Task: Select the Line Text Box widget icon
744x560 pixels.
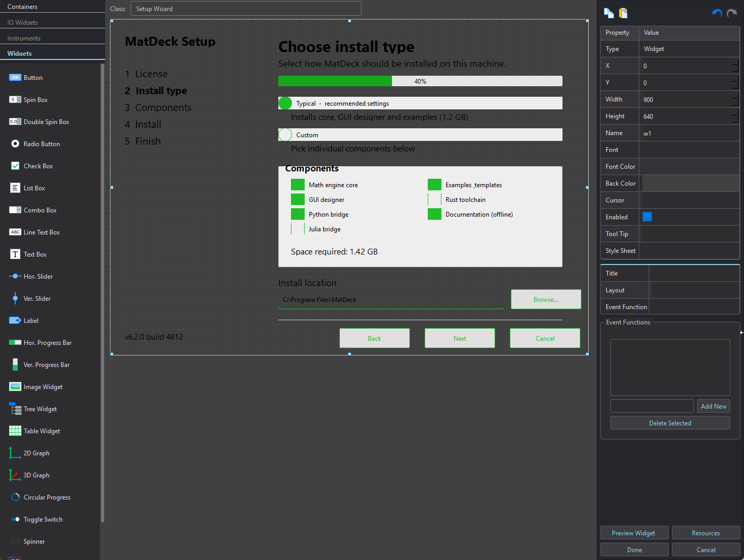Action: [15, 232]
